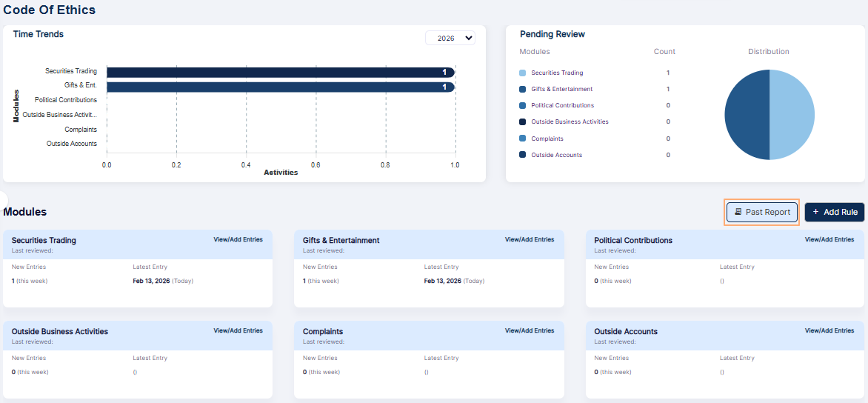Click the document icon on Past Report
868x403 pixels.
[738, 212]
